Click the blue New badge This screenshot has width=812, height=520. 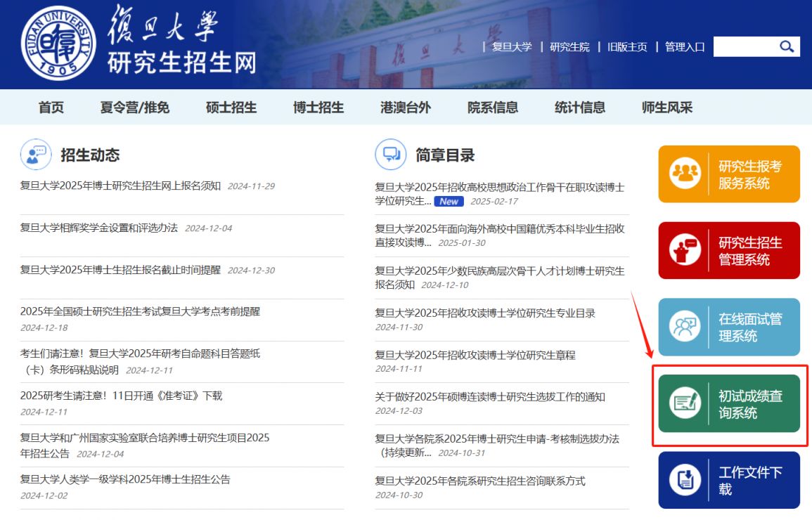click(x=449, y=201)
